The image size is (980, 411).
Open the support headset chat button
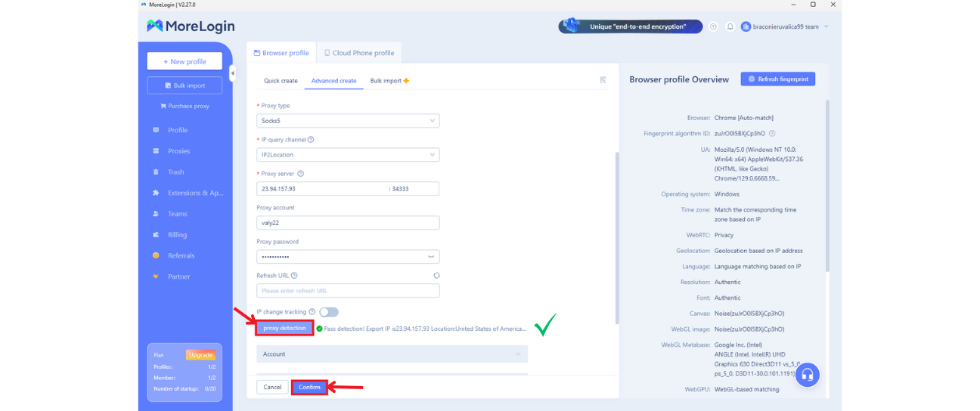click(x=807, y=375)
